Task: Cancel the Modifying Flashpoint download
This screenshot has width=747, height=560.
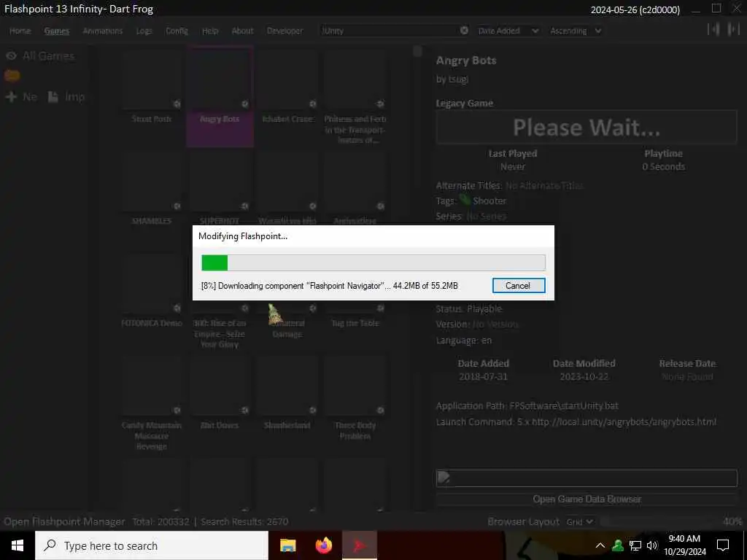Action: click(519, 286)
